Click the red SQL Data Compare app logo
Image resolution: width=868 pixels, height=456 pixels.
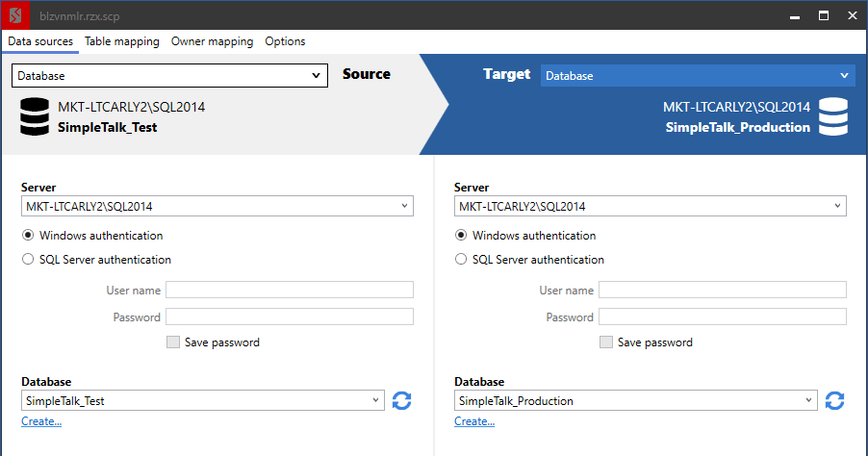(x=15, y=15)
